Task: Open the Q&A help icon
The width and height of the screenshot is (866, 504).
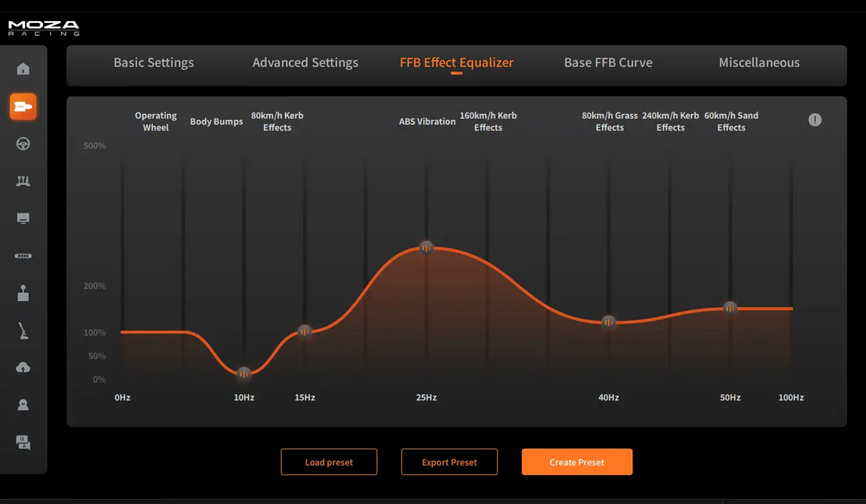Action: pyautogui.click(x=23, y=442)
